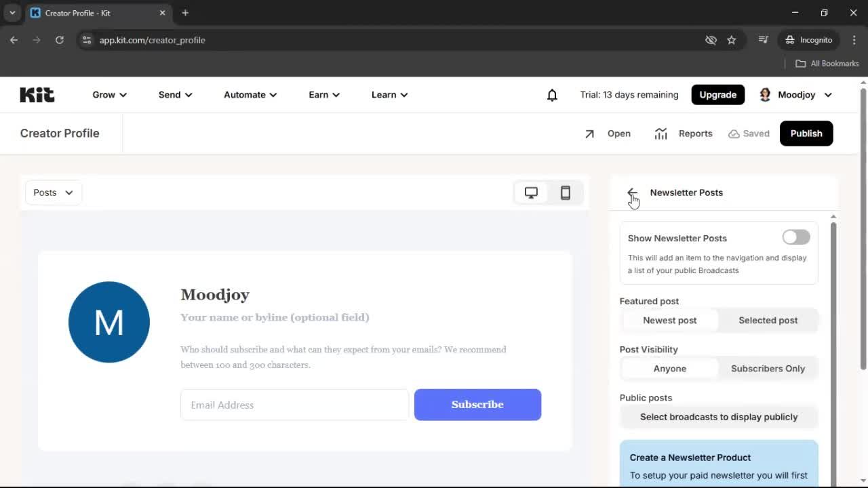Viewport: 868px width, 488px height.
Task: Click the Publish button
Action: [806, 134]
